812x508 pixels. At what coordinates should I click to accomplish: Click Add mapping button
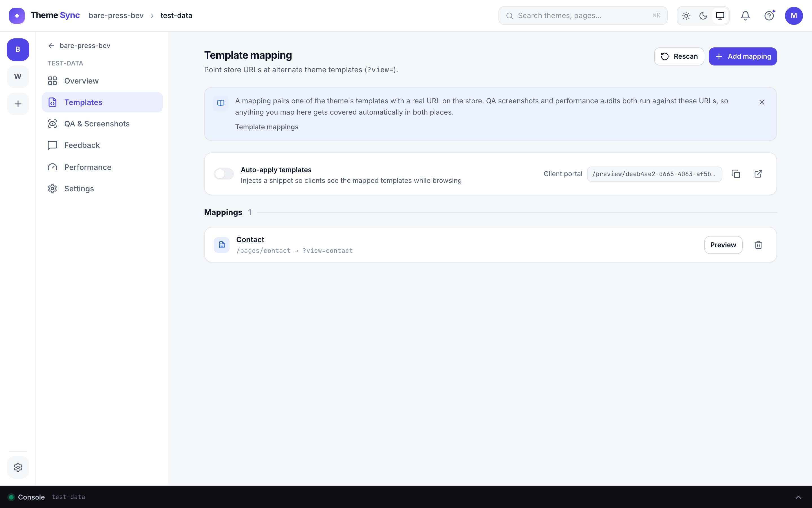point(743,56)
